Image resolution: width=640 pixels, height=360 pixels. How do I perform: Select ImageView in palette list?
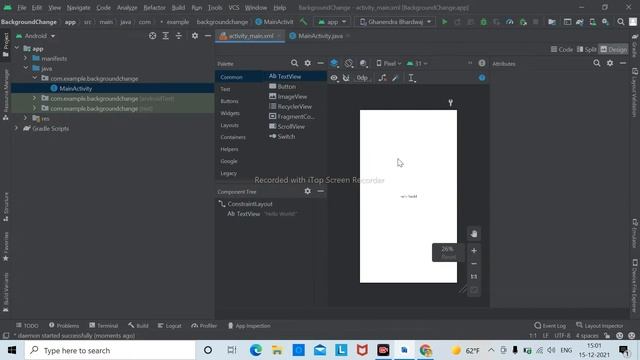[288, 96]
